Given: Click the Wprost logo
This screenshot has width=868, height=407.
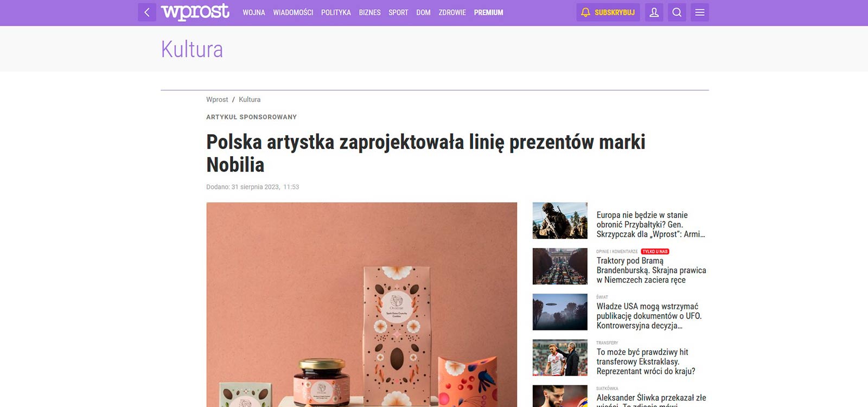Looking at the screenshot, I should pos(195,12).
